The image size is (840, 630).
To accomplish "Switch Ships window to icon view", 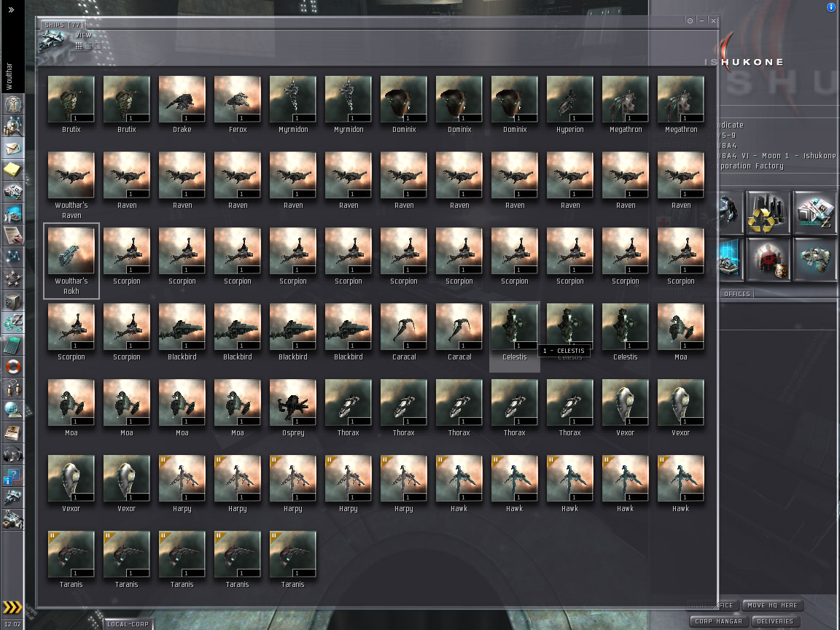I will pos(79,46).
